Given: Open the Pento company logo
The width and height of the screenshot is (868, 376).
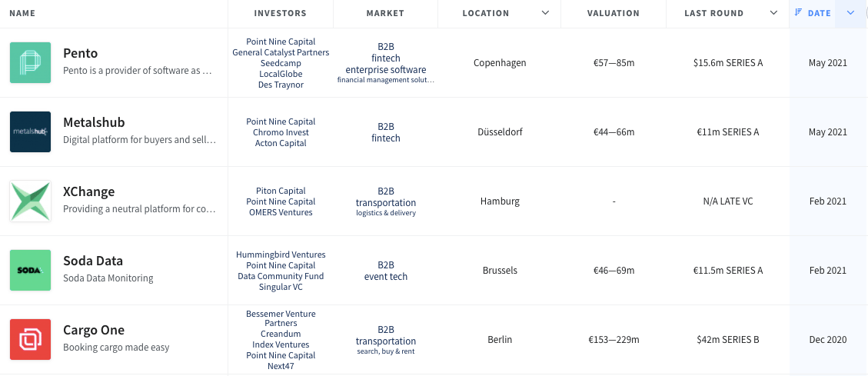Looking at the screenshot, I should 31,62.
